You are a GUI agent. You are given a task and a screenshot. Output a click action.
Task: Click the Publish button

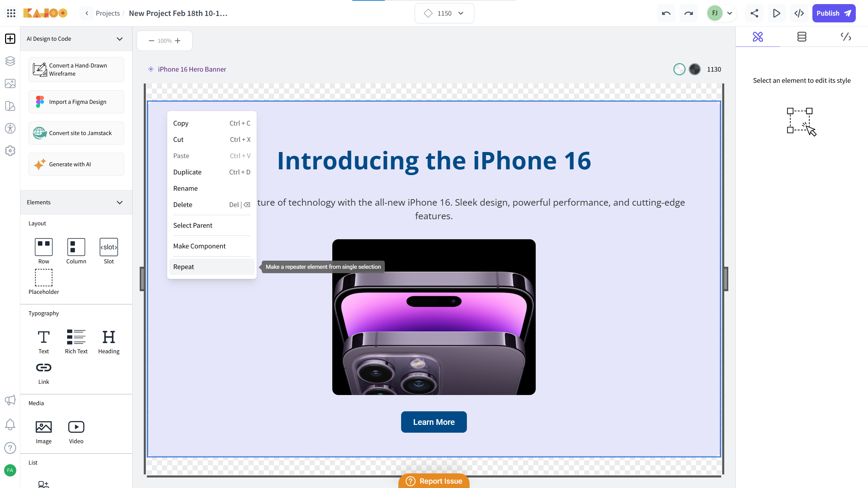(833, 13)
